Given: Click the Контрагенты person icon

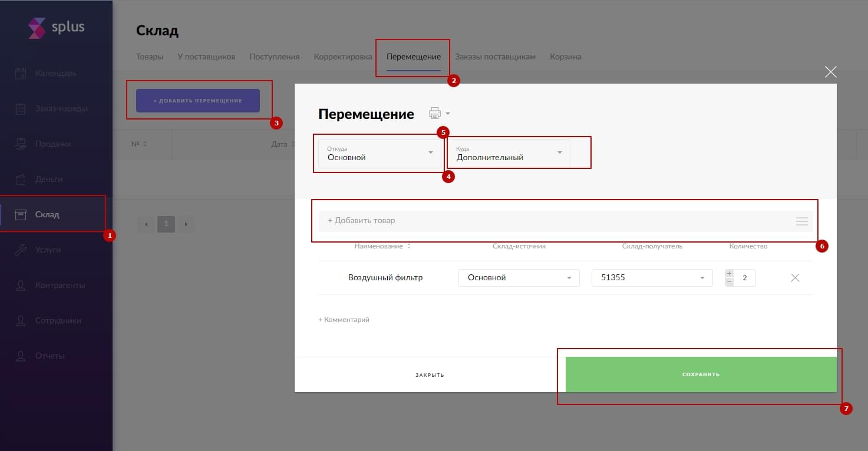Looking at the screenshot, I should coord(21,286).
